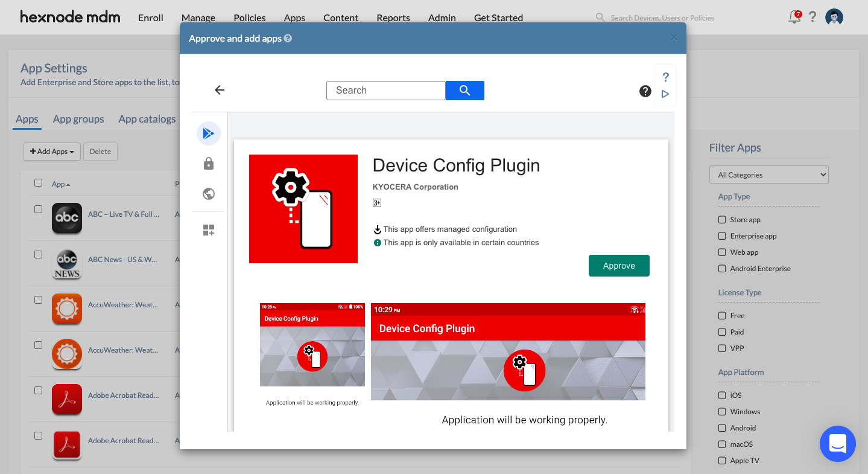Open private apps lock icon
Viewport: 868px width, 474px height.
click(x=209, y=164)
